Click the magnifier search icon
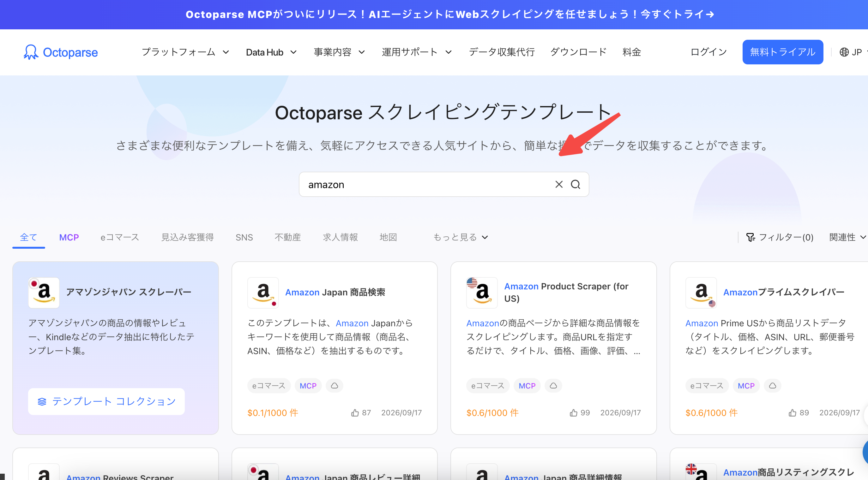Image resolution: width=868 pixels, height=480 pixels. tap(575, 185)
